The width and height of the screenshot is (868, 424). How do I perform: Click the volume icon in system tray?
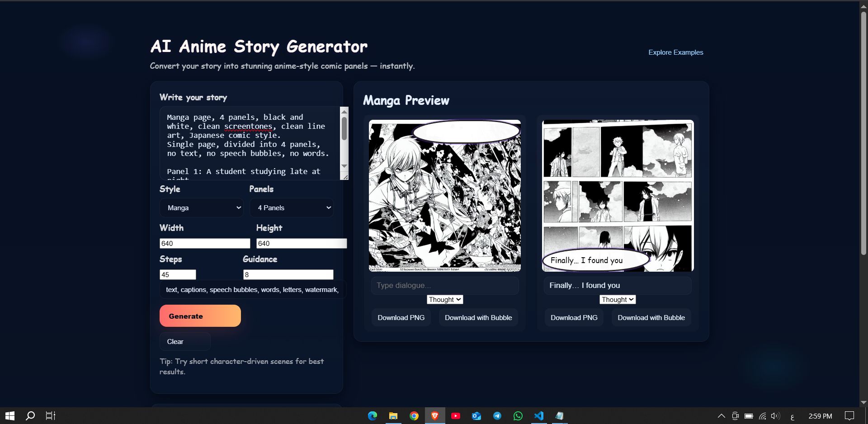(x=775, y=416)
